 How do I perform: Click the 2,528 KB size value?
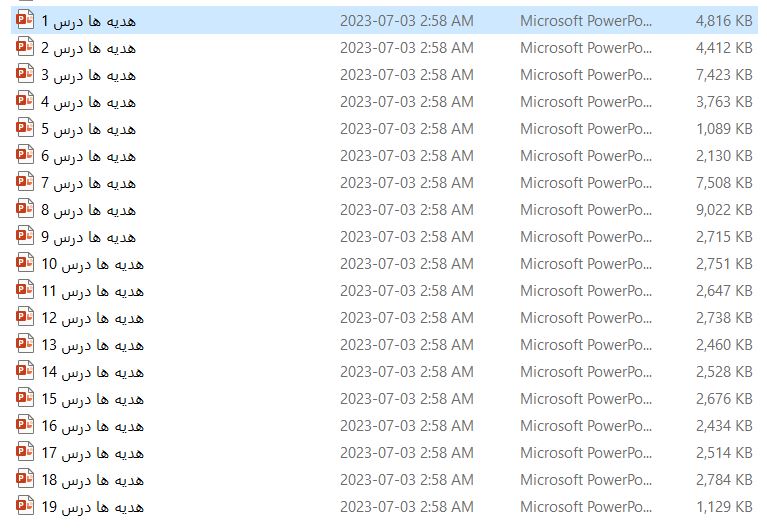tap(724, 372)
